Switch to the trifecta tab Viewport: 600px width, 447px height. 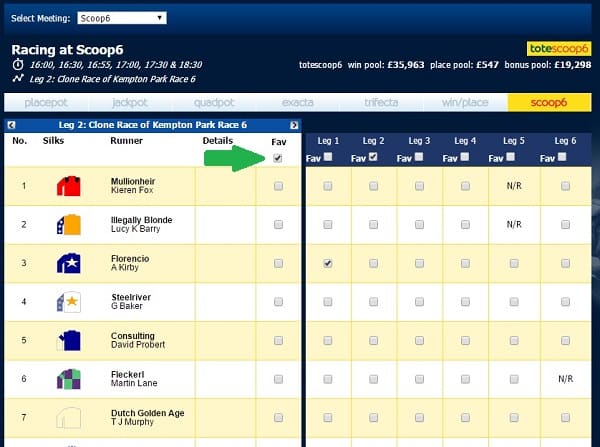click(x=382, y=103)
